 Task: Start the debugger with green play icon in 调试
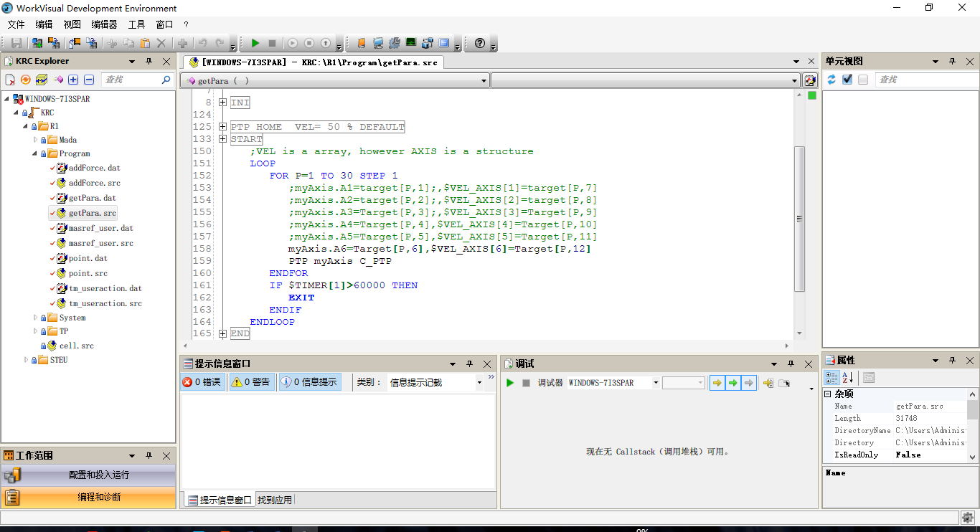tap(510, 383)
